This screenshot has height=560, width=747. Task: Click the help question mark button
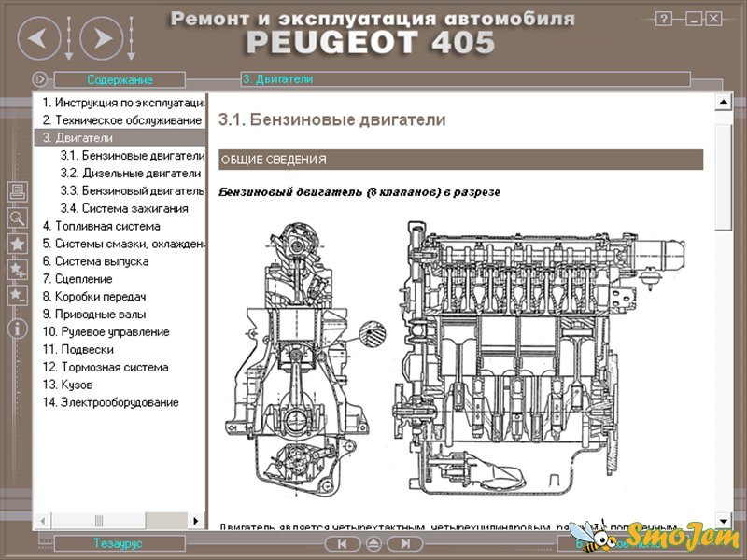[x=664, y=19]
